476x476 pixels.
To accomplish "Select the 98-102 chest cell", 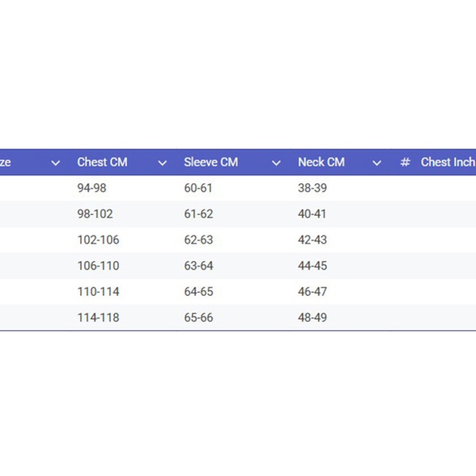I will click(x=94, y=214).
